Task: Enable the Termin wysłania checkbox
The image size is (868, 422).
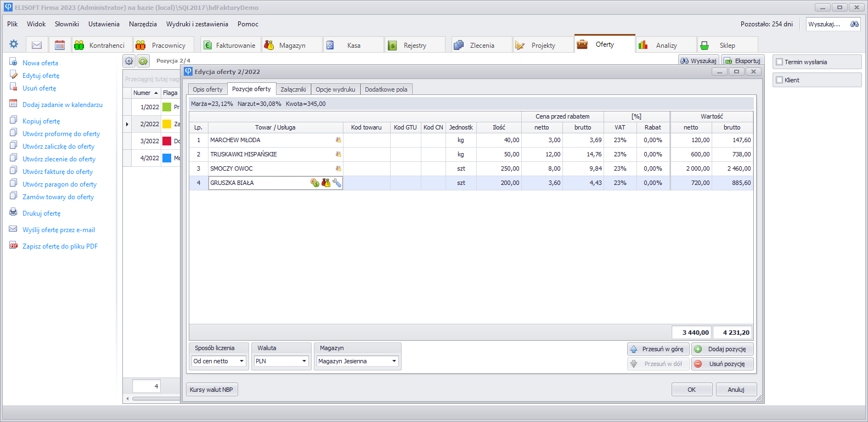Action: (779, 62)
